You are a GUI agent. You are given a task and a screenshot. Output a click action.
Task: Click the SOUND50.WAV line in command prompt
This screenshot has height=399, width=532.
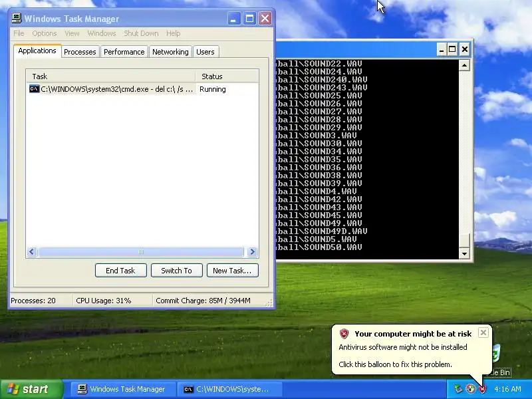(319, 247)
